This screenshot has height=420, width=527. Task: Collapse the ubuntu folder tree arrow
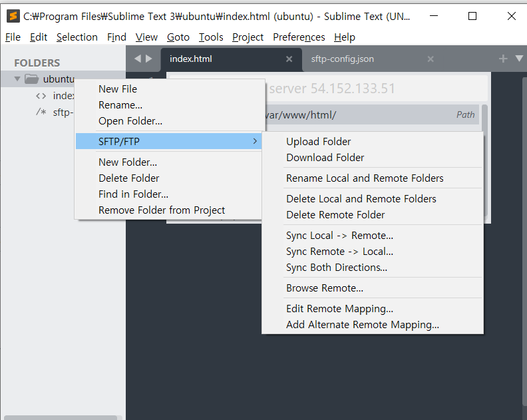17,79
